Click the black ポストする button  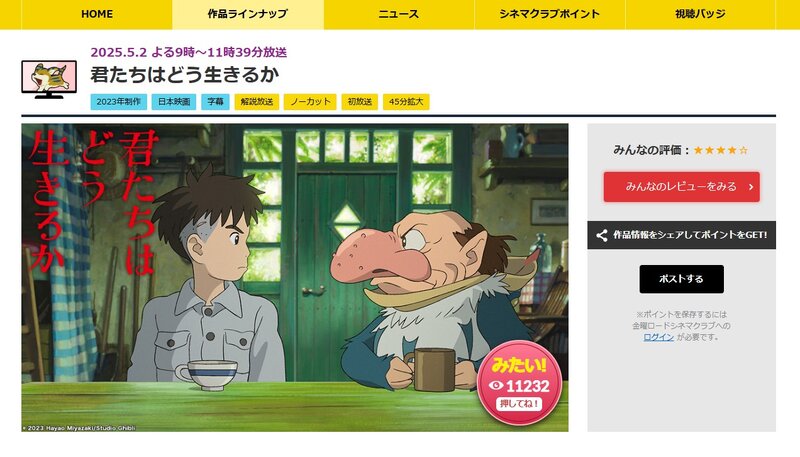click(681, 279)
